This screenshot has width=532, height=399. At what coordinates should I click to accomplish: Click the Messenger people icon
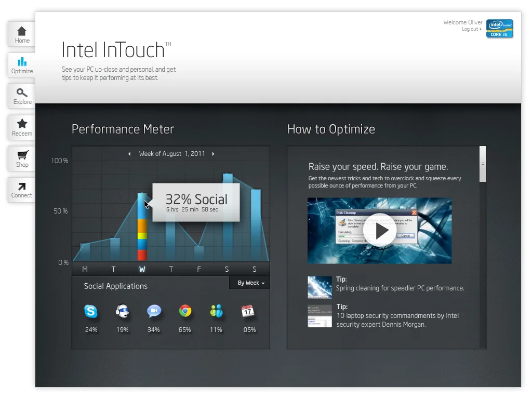click(x=216, y=311)
